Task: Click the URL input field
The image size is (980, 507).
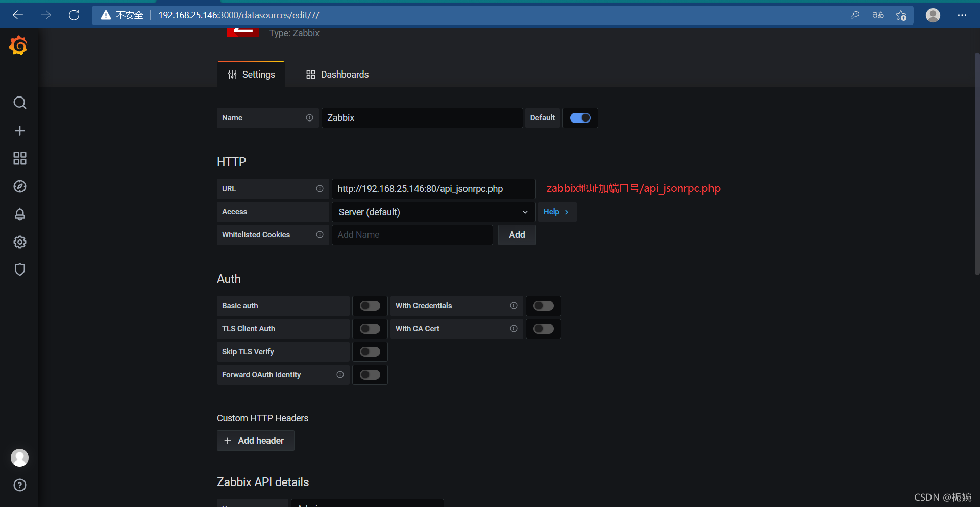Action: [x=433, y=189]
